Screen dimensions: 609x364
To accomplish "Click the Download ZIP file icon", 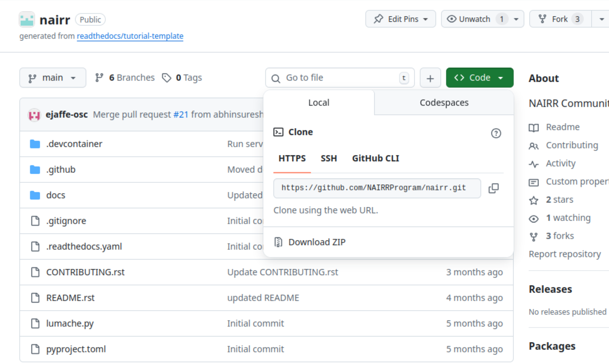I will (x=278, y=242).
